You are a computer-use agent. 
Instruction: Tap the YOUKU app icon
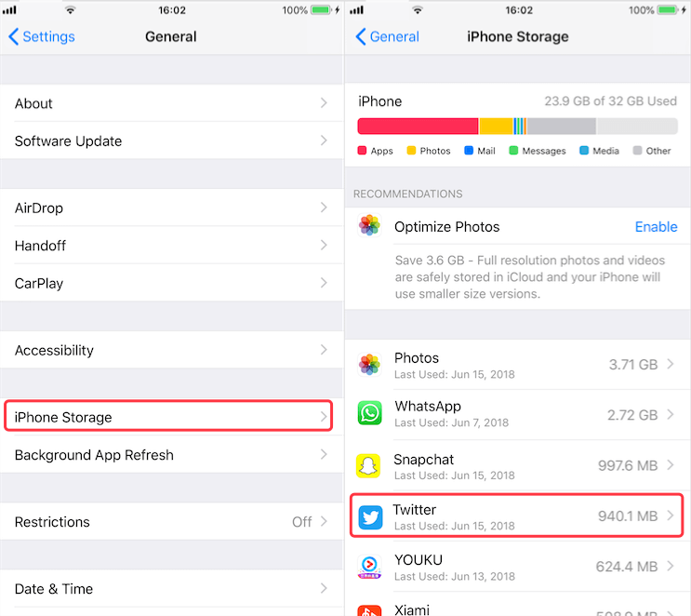(x=369, y=567)
